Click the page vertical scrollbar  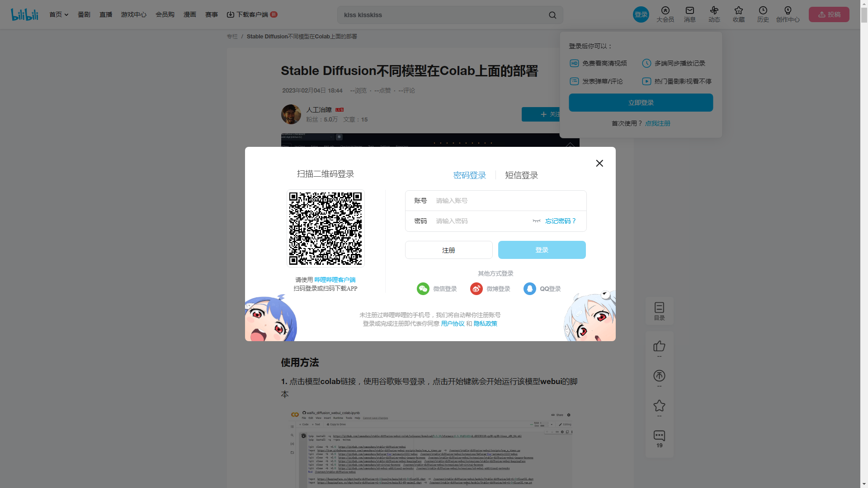click(864, 244)
